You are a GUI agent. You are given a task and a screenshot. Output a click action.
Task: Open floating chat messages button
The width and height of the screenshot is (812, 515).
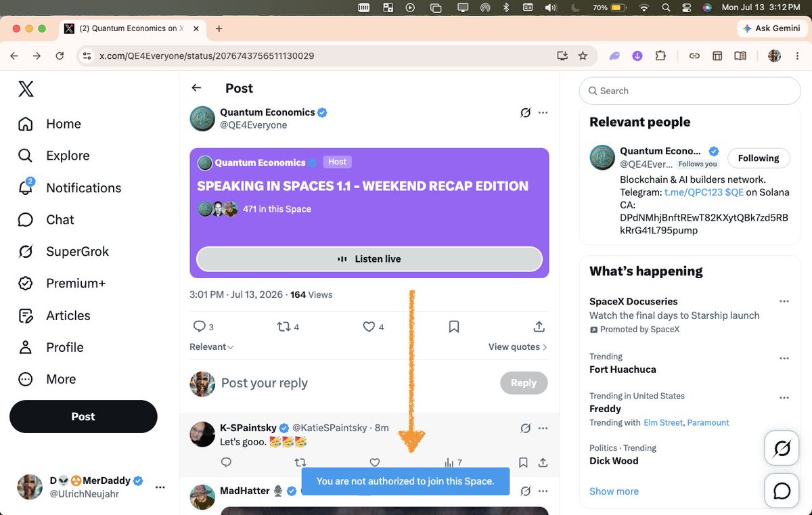[x=782, y=491]
